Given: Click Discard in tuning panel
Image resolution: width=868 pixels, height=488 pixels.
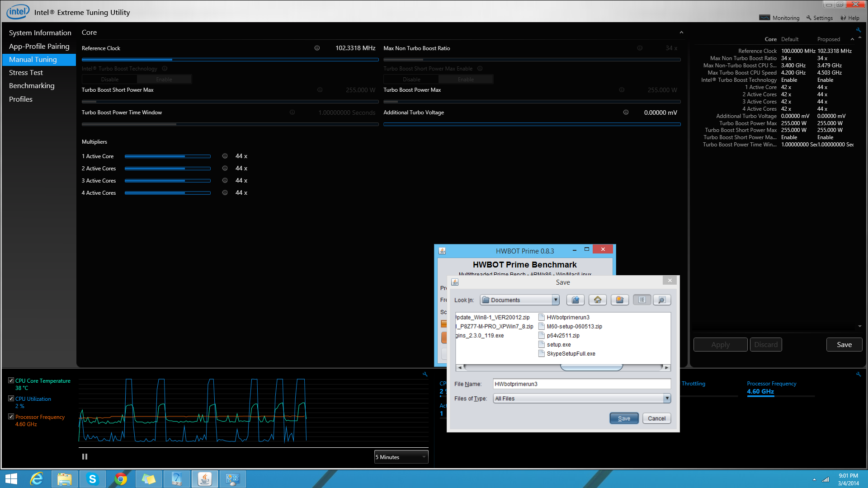Looking at the screenshot, I should point(766,345).
